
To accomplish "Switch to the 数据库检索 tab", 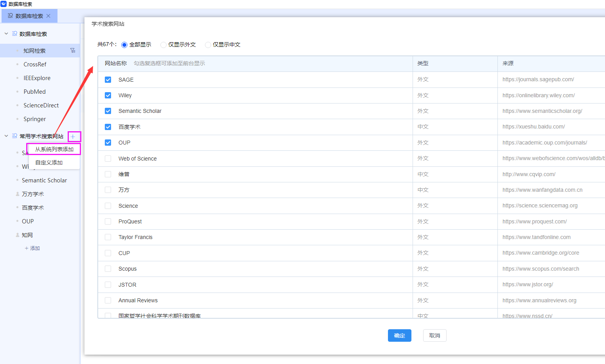I will [x=29, y=16].
